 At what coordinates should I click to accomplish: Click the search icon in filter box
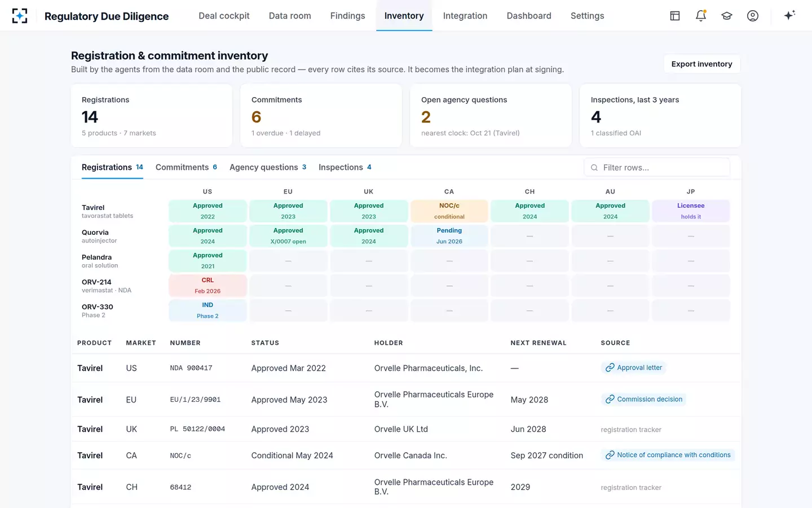click(594, 168)
